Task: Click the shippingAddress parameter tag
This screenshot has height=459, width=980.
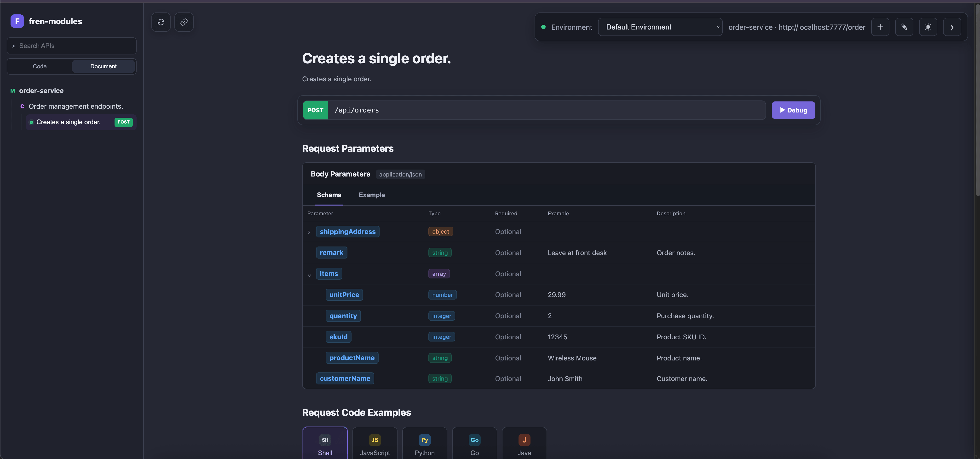Action: (348, 232)
